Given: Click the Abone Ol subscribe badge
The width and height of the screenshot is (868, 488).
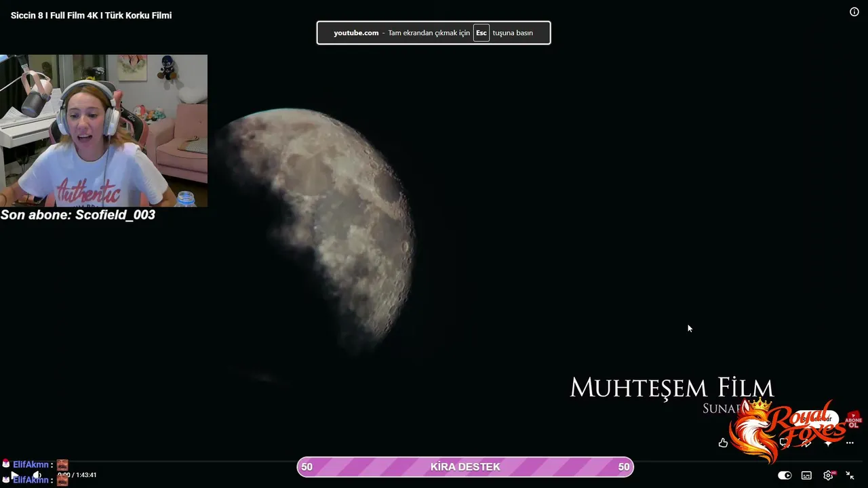Looking at the screenshot, I should 853,420.
